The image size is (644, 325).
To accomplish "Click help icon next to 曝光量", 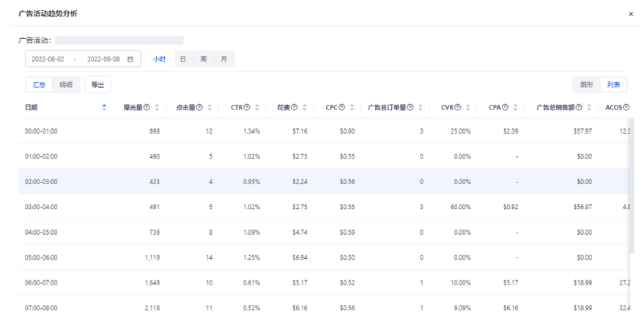I will [147, 108].
